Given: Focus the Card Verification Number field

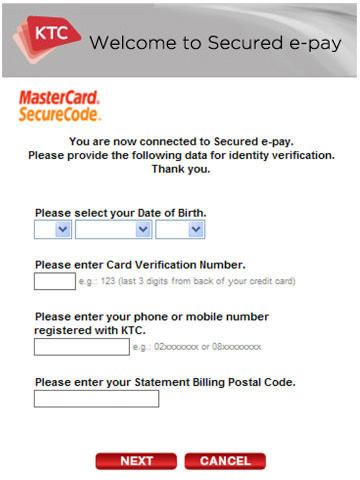Looking at the screenshot, I should (55, 281).
